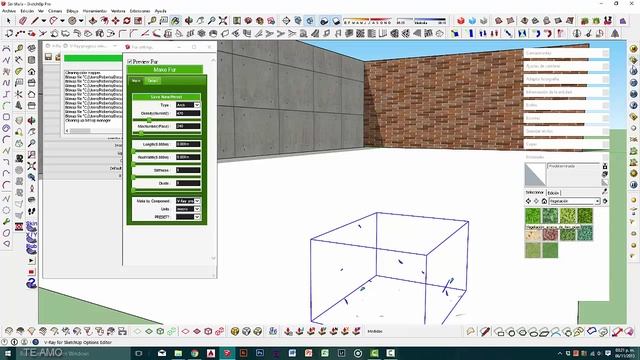Expand the Ajustes de sombras tray panel

point(566,66)
